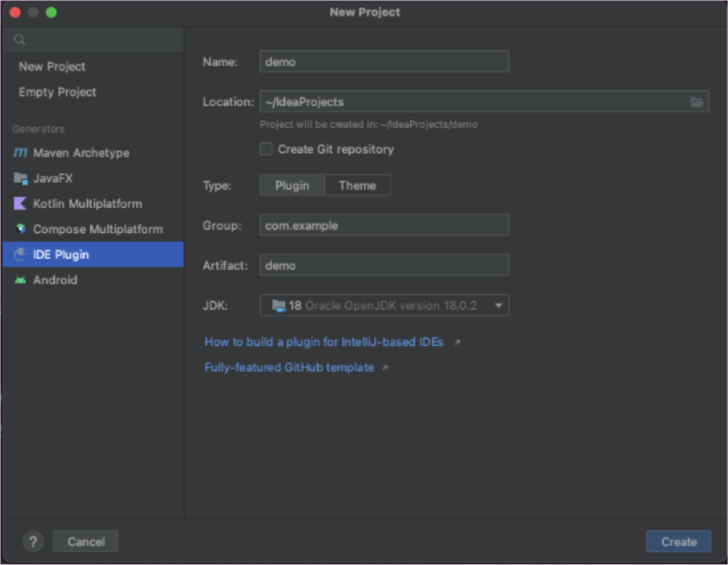
Task: Select the Android robot icon
Action: coord(21,280)
